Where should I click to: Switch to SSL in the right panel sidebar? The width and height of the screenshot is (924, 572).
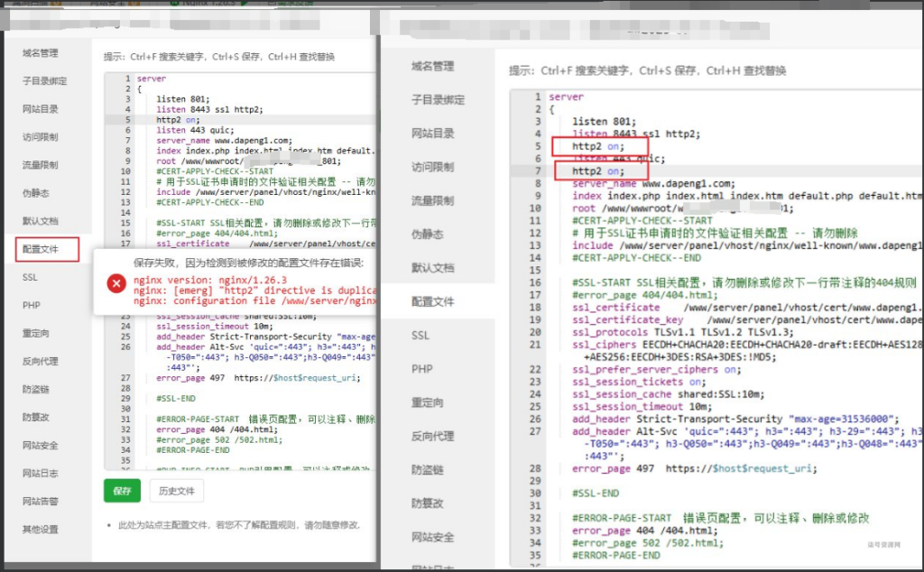click(420, 336)
